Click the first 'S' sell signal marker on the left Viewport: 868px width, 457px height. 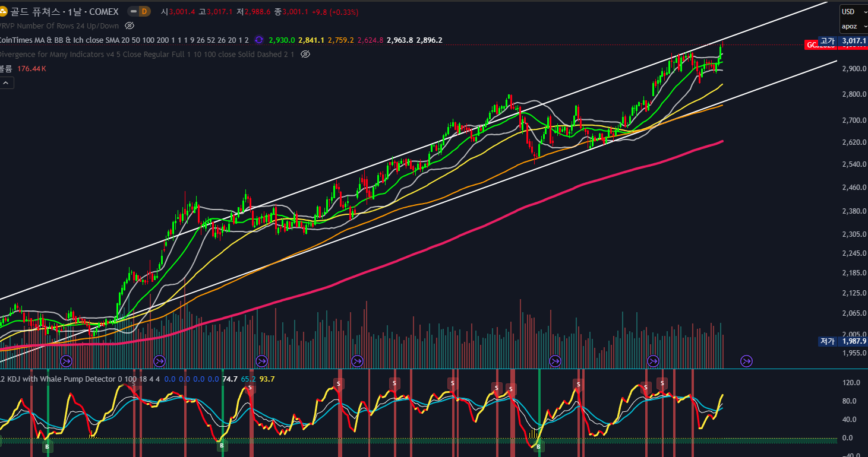pos(250,388)
